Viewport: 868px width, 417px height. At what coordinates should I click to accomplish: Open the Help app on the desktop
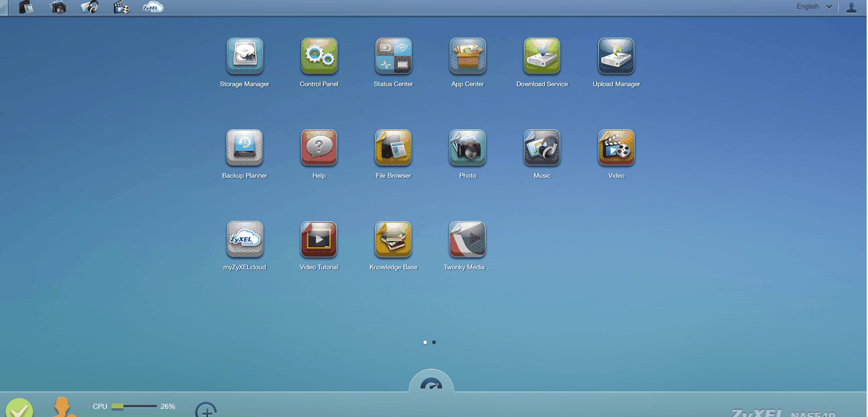[319, 148]
